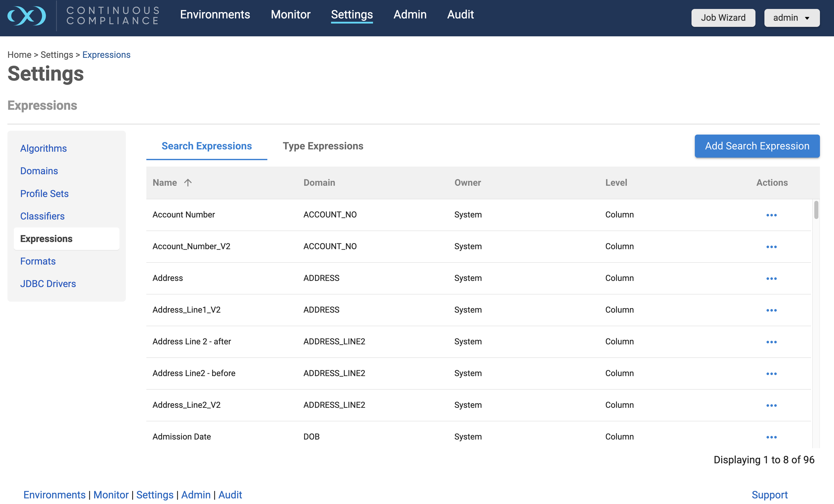This screenshot has height=504, width=834.
Task: Launch the Job Wizard
Action: tap(723, 18)
